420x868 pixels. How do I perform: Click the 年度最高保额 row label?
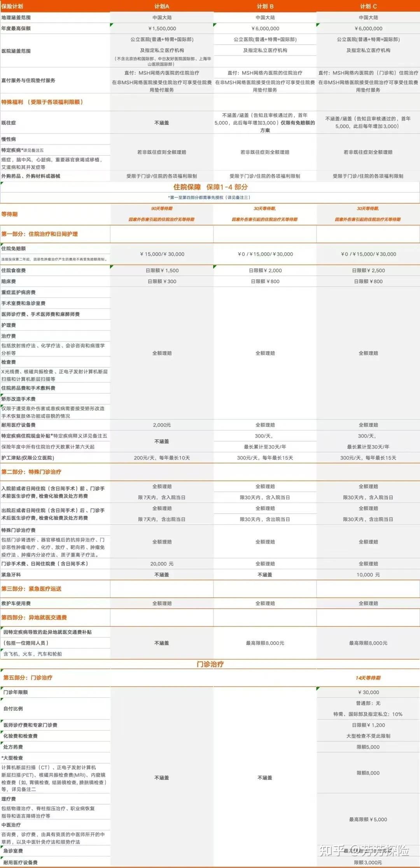[16, 28]
